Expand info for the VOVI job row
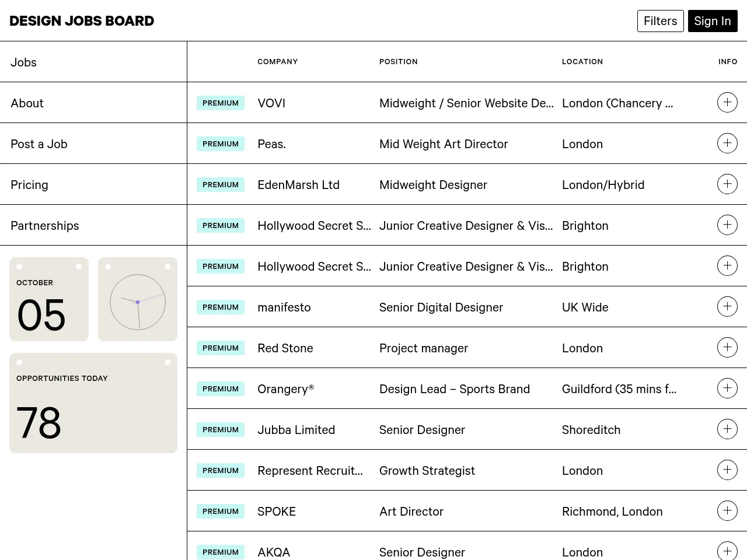 pos(727,103)
